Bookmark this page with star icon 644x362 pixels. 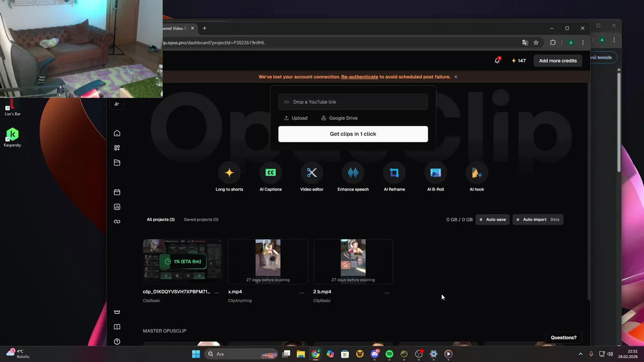coord(536,43)
